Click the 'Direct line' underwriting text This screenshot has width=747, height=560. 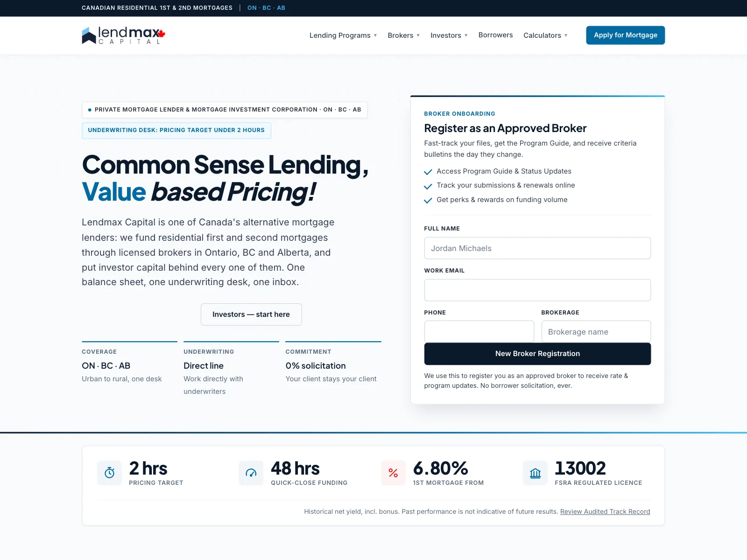204,366
